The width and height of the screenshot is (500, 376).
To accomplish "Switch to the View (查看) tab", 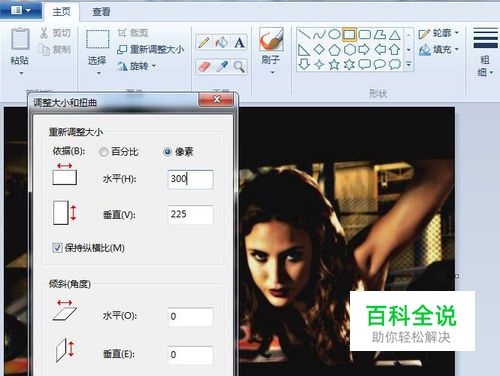I will [101, 12].
